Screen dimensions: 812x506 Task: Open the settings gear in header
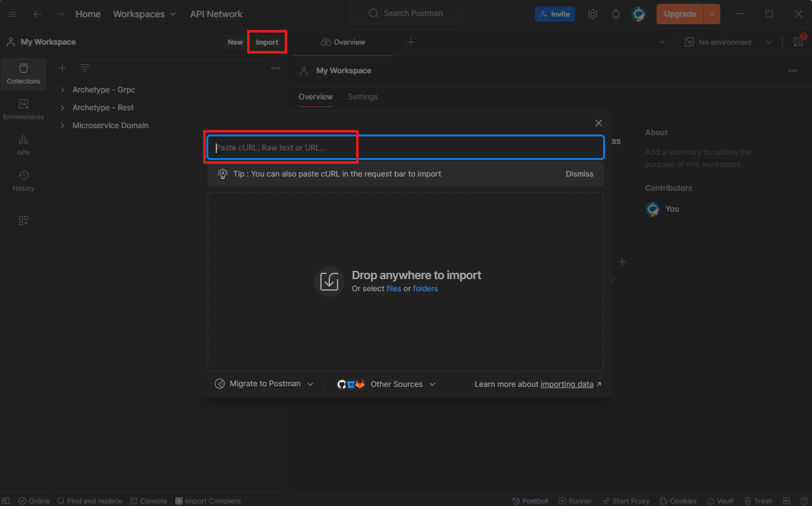pos(593,14)
